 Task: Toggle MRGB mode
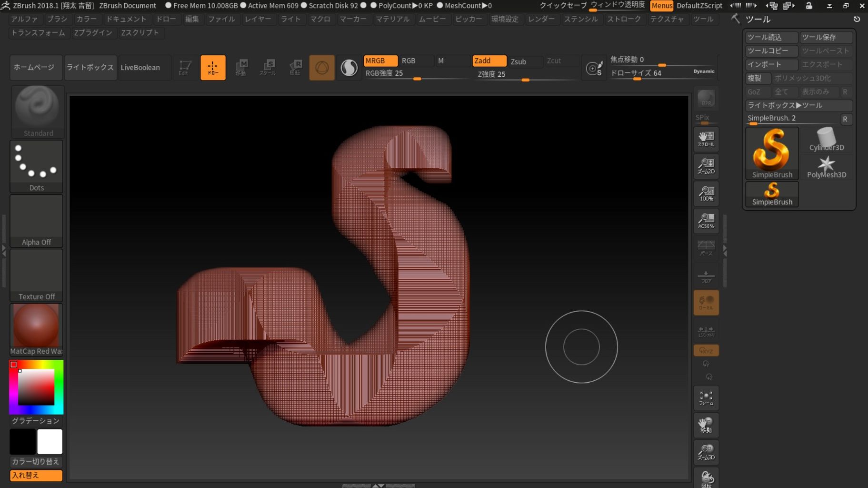[x=380, y=61]
